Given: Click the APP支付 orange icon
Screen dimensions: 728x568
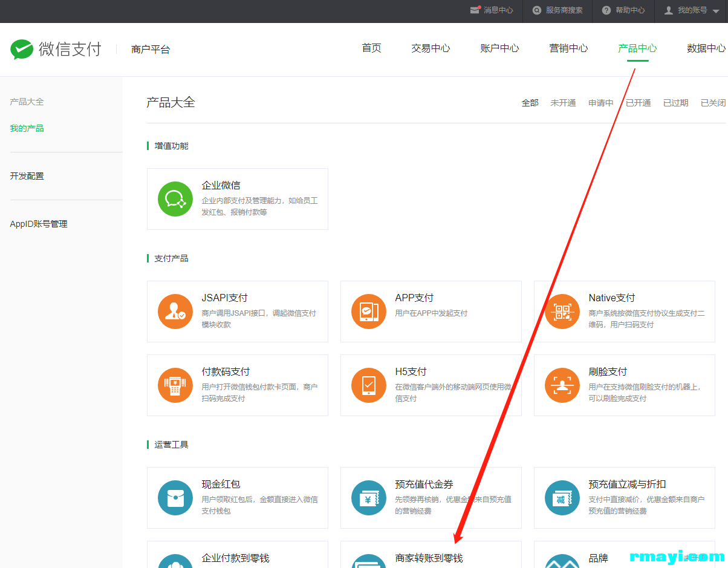Looking at the screenshot, I should point(369,311).
